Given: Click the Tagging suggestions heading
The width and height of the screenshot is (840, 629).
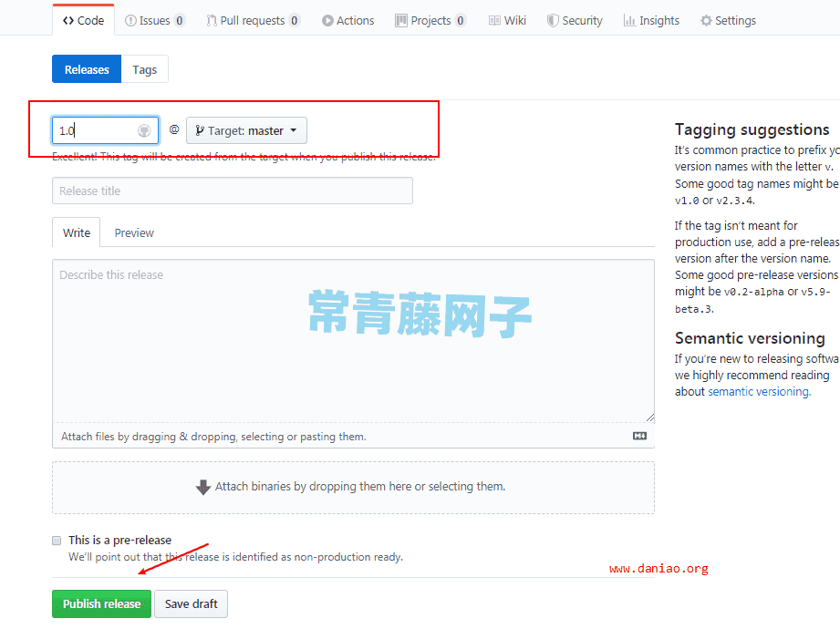Looking at the screenshot, I should tap(752, 129).
